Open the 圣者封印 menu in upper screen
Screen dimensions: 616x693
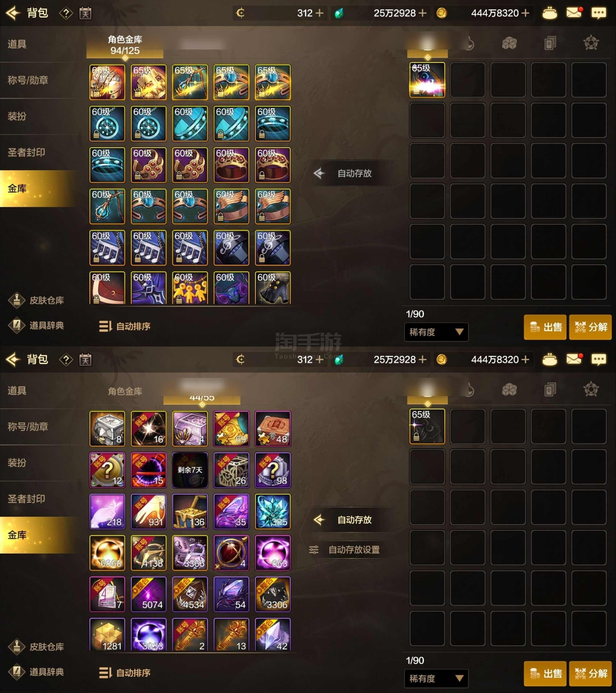tap(26, 152)
